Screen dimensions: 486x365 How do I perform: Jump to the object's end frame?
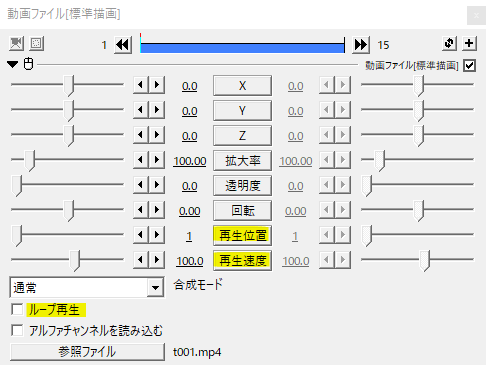pyautogui.click(x=361, y=45)
